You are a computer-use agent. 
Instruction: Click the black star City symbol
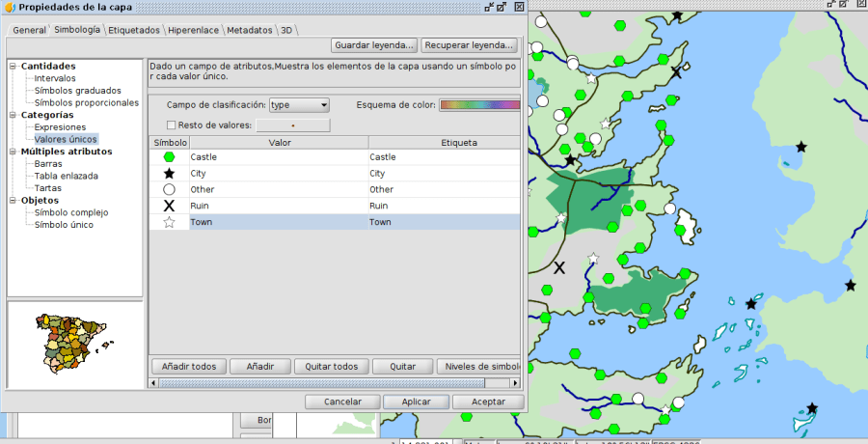[169, 173]
